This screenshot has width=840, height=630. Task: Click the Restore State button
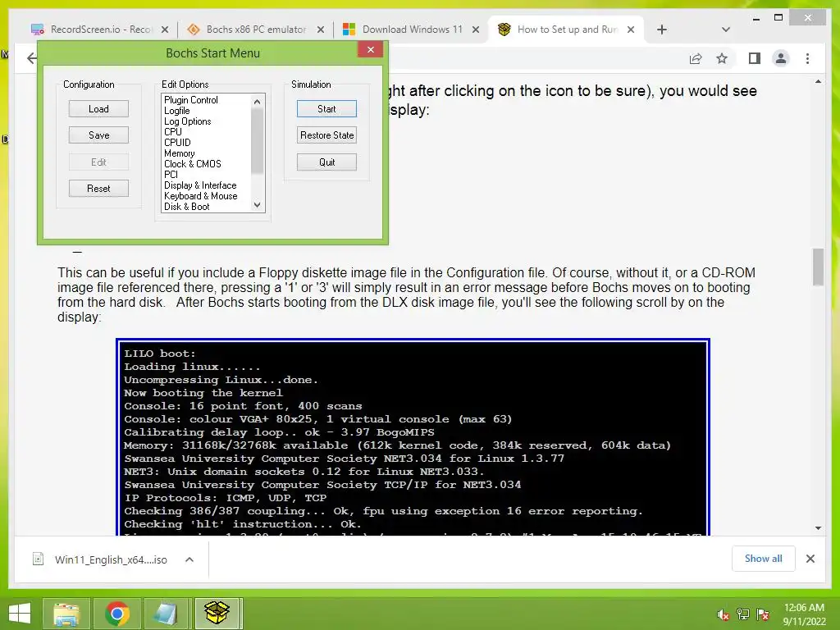[326, 135]
